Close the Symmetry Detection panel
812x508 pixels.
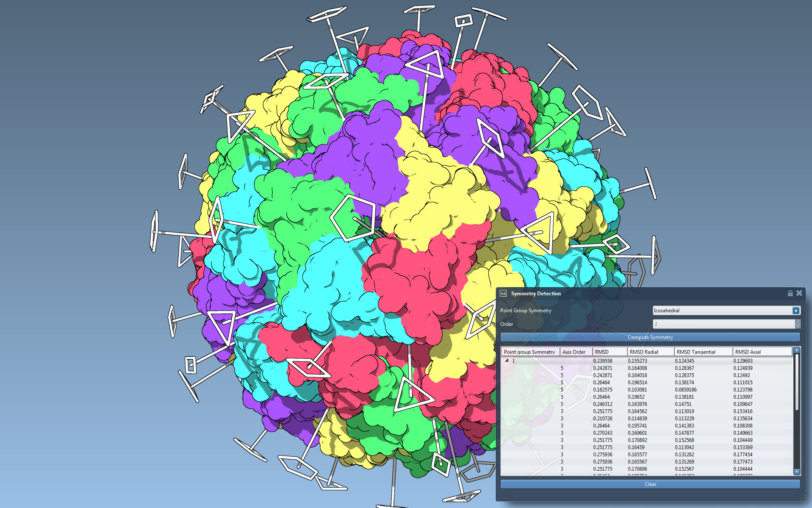(799, 293)
